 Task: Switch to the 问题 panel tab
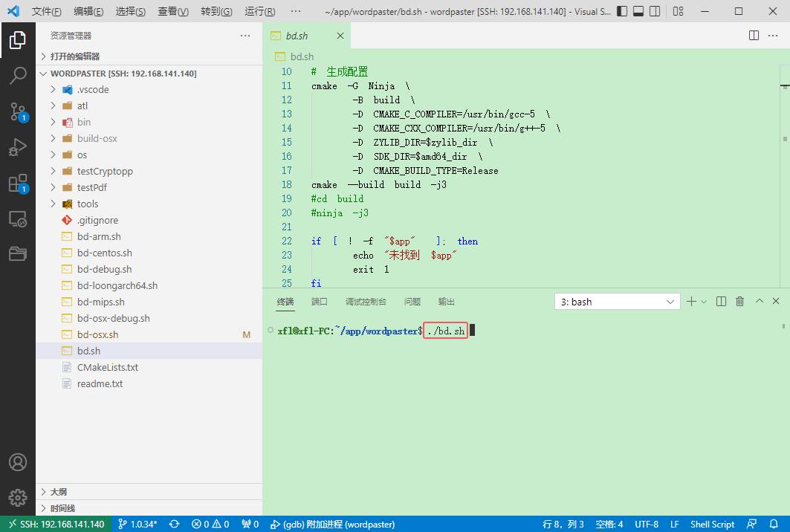tap(412, 302)
